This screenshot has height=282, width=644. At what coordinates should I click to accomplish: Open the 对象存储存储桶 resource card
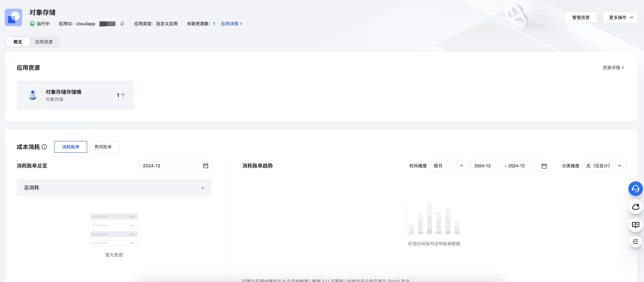pyautogui.click(x=75, y=95)
